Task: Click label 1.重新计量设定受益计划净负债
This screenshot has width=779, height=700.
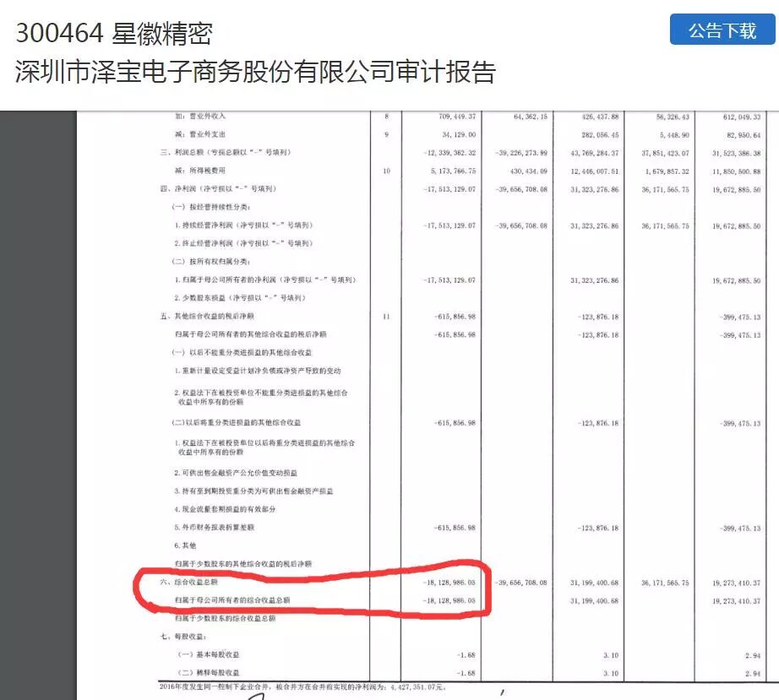Action: point(258,371)
